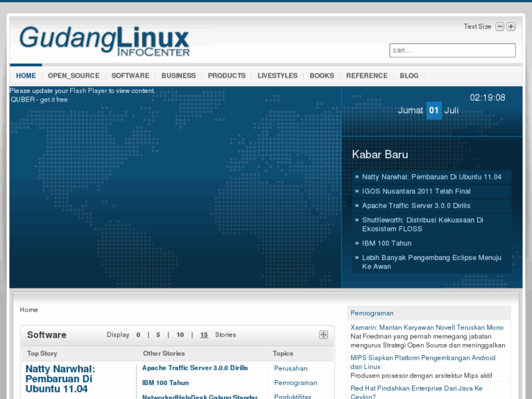Open IBM 100 Tahun in Other Stories

[x=165, y=383]
